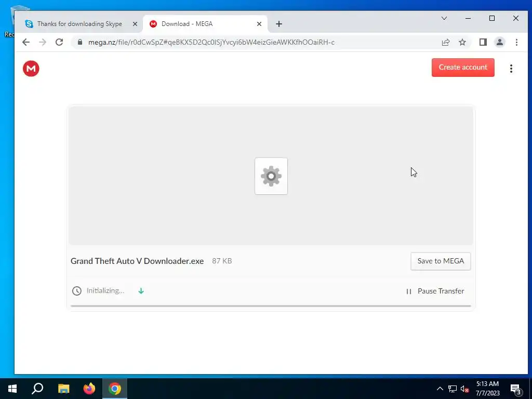This screenshot has width=532, height=399.
Task: Switch to Thanks for downloading Skype tab
Action: click(79, 24)
